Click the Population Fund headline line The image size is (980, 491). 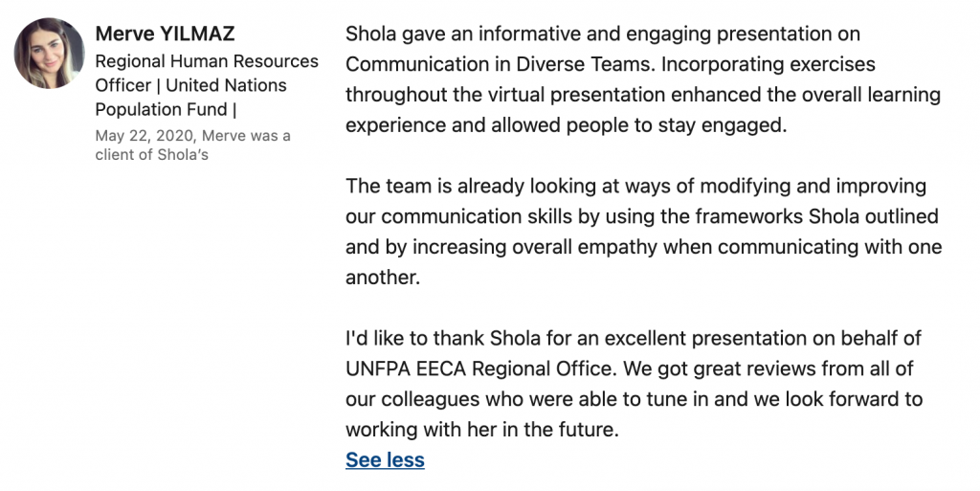166,109
